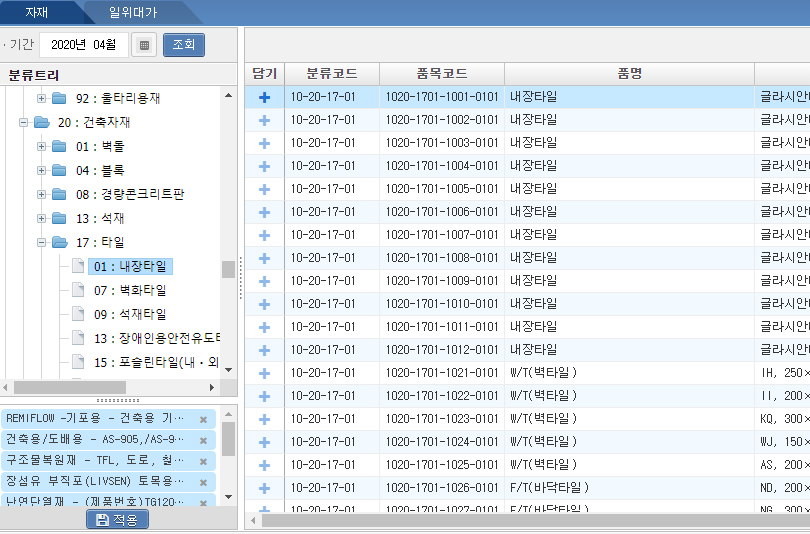The width and height of the screenshot is (810, 534).
Task: Add item 1020-1701-1009-0101 with plus icon
Action: pos(264,281)
